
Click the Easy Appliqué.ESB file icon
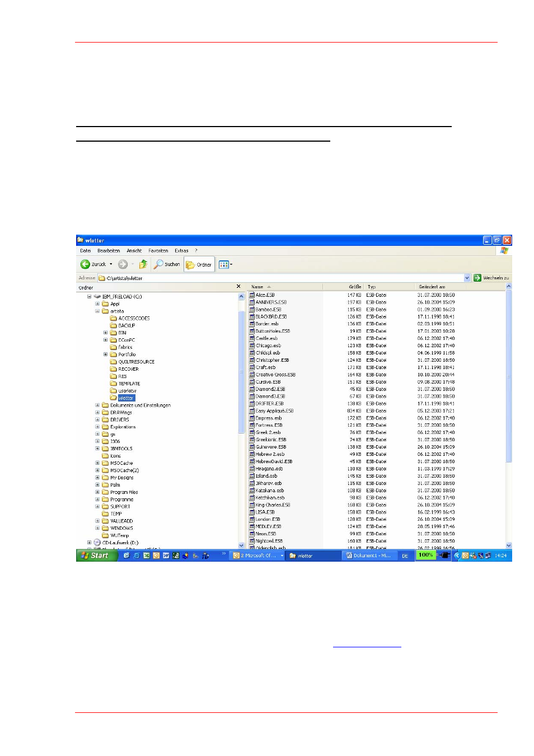(x=252, y=411)
